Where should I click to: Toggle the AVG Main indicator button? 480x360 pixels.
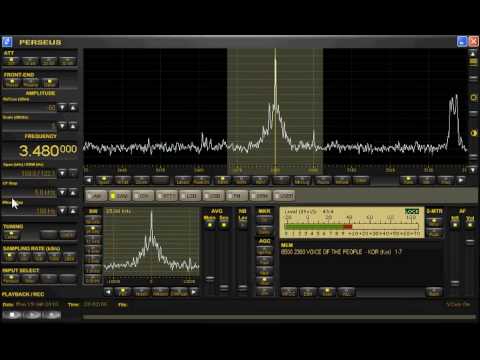click(x=210, y=225)
